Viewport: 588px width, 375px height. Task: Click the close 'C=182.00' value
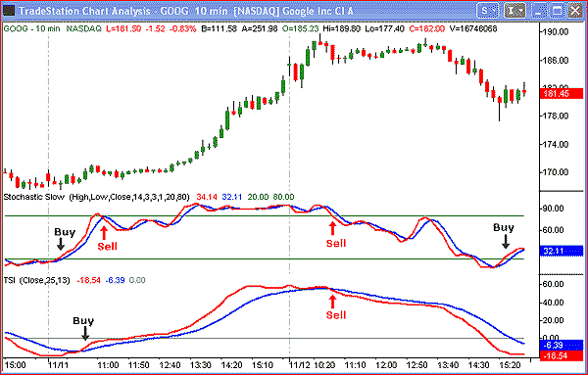click(x=427, y=28)
